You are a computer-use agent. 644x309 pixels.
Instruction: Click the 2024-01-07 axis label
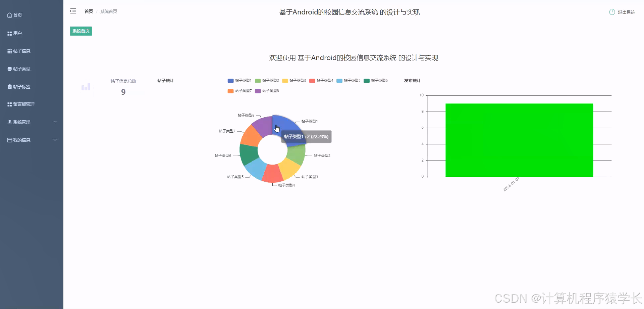click(512, 184)
